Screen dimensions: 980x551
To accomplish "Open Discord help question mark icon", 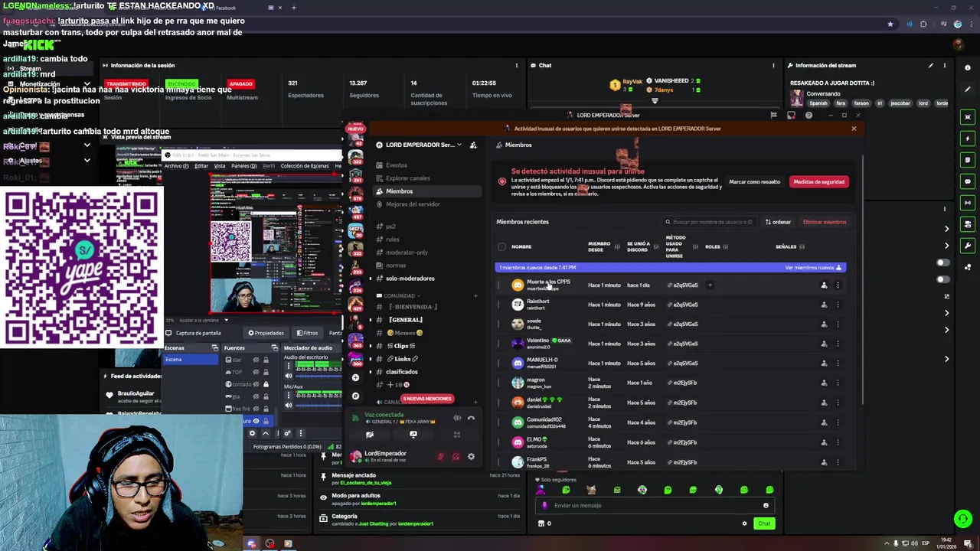I will [808, 116].
